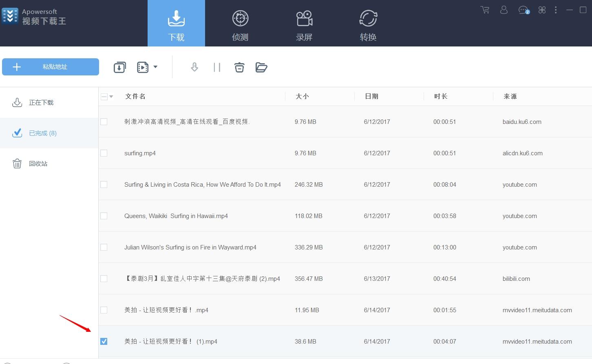Uncheck the 美拍 (1).mp4 row checkbox
The height and width of the screenshot is (364, 592).
(104, 341)
